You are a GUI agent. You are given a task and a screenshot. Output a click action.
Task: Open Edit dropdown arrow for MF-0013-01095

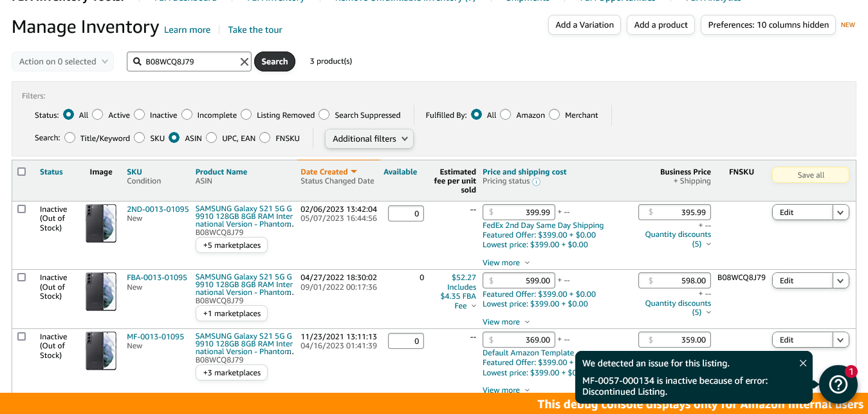point(841,340)
